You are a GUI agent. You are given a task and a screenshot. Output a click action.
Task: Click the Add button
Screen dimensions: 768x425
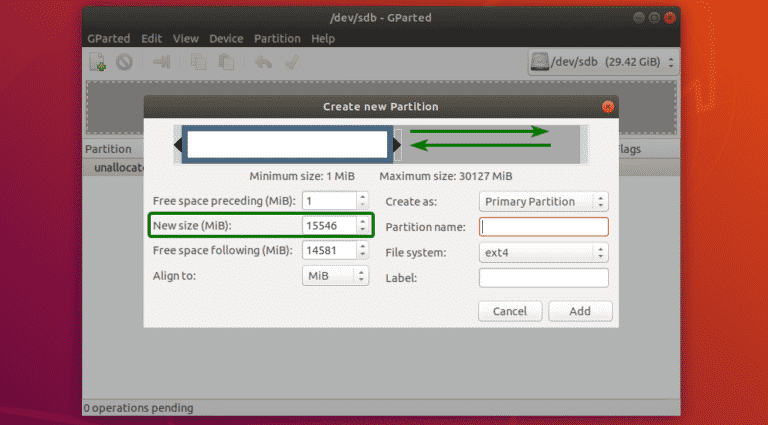[x=580, y=311]
